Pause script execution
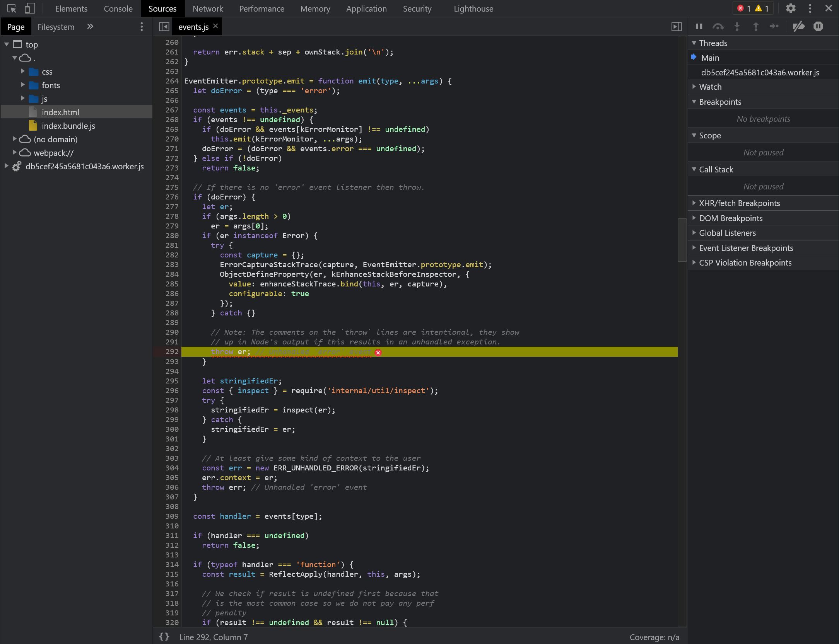 tap(699, 26)
